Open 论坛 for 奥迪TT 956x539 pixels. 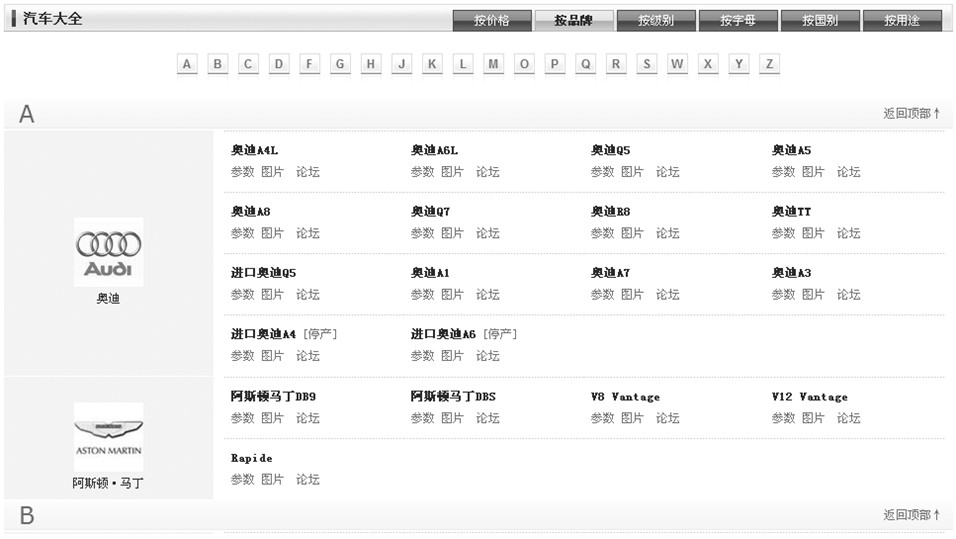pos(848,233)
